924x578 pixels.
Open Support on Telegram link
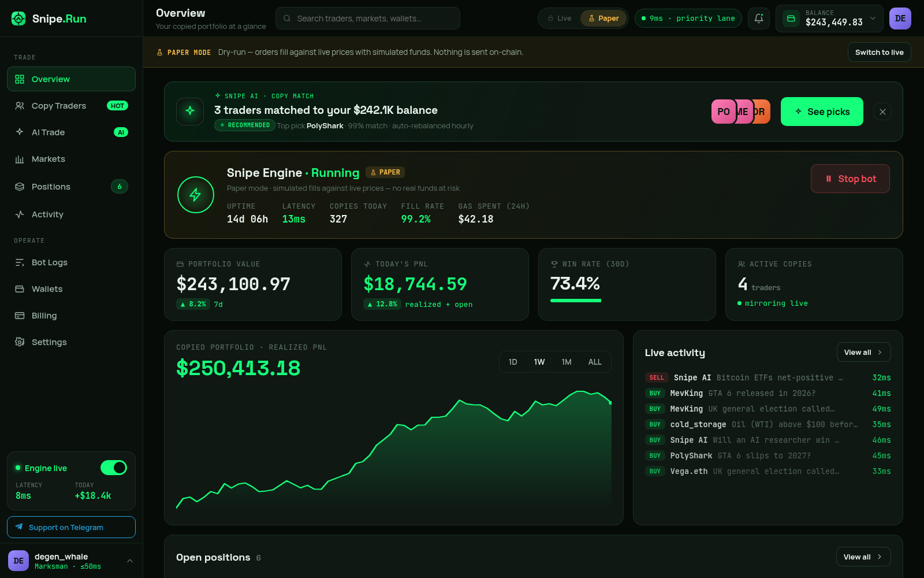[72, 527]
